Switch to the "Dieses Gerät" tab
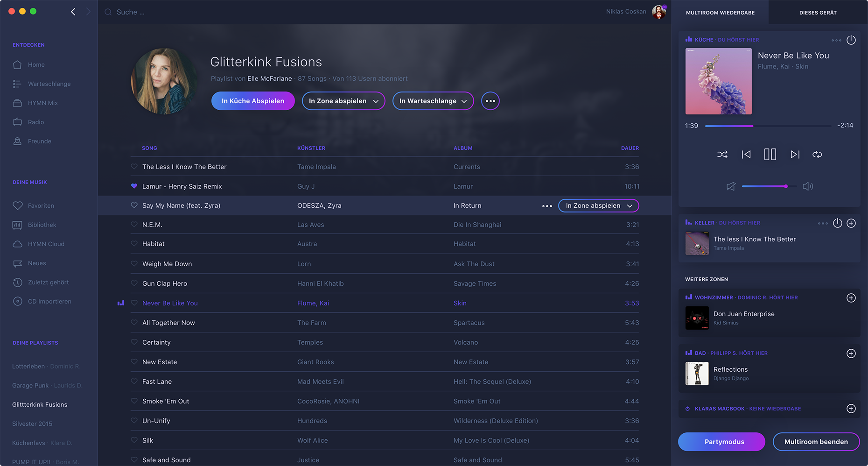 [x=818, y=13]
